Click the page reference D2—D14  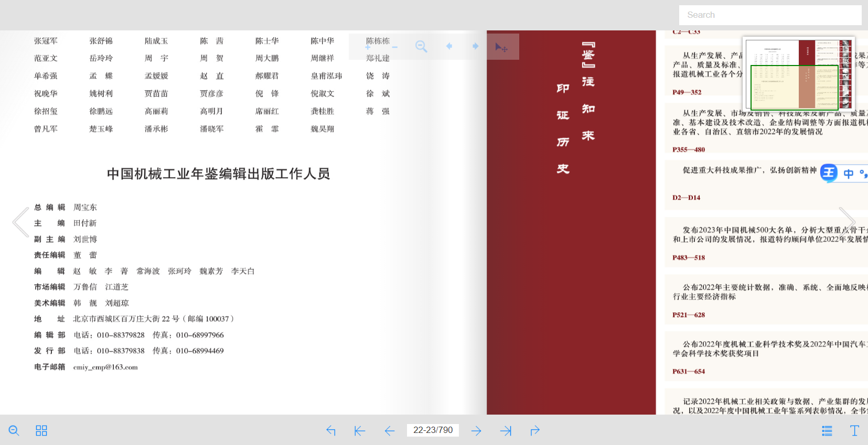coord(686,198)
